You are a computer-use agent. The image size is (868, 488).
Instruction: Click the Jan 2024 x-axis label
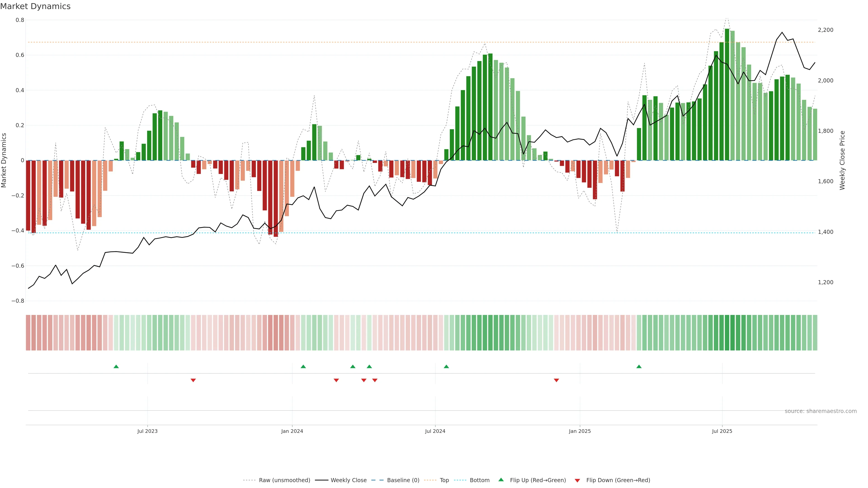[x=292, y=431]
